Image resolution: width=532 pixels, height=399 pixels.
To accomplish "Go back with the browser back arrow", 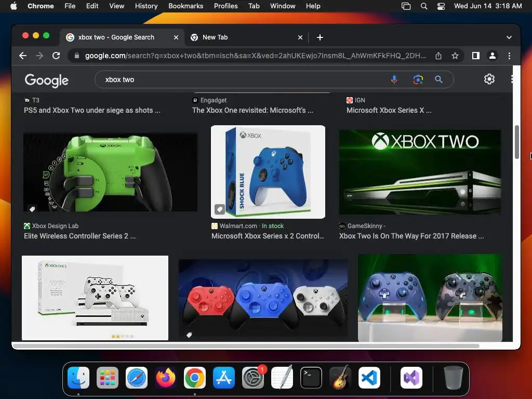I will 23,56.
